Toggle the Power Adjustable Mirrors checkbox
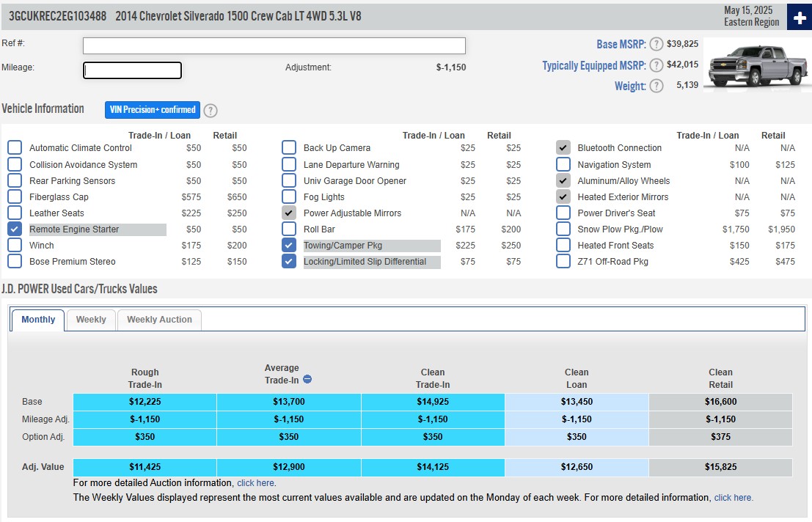The width and height of the screenshot is (812, 522). click(x=289, y=213)
